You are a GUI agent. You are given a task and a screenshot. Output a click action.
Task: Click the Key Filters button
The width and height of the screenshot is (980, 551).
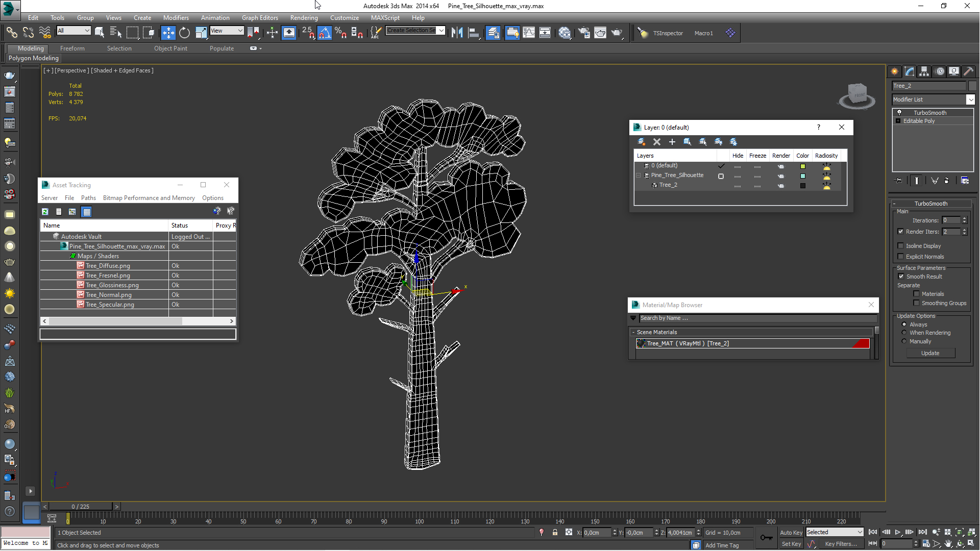[x=841, y=544]
